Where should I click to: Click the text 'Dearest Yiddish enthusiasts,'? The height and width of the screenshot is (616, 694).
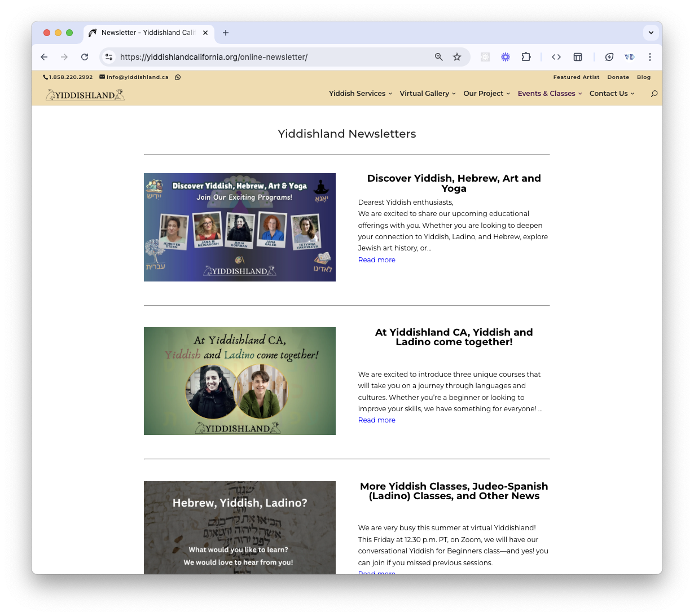406,203
